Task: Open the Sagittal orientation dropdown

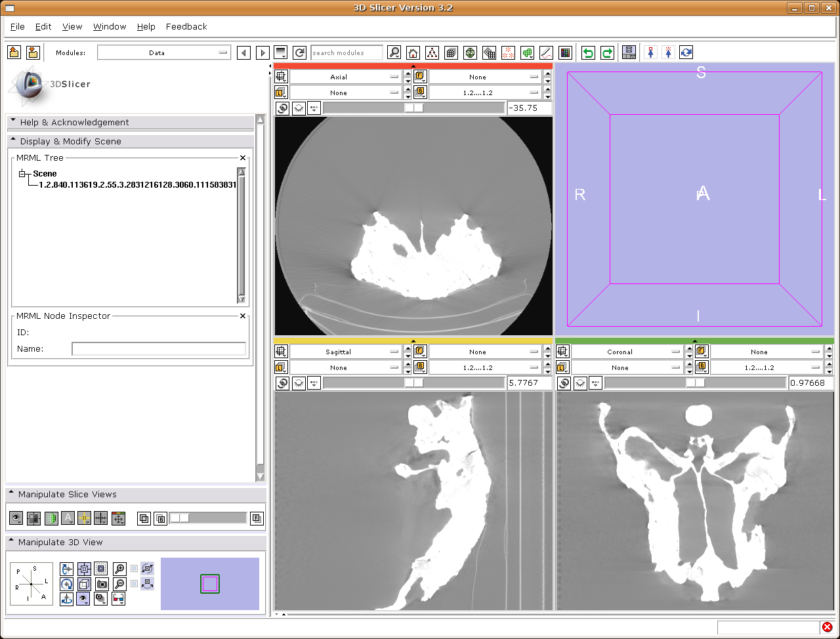Action: pyautogui.click(x=346, y=352)
